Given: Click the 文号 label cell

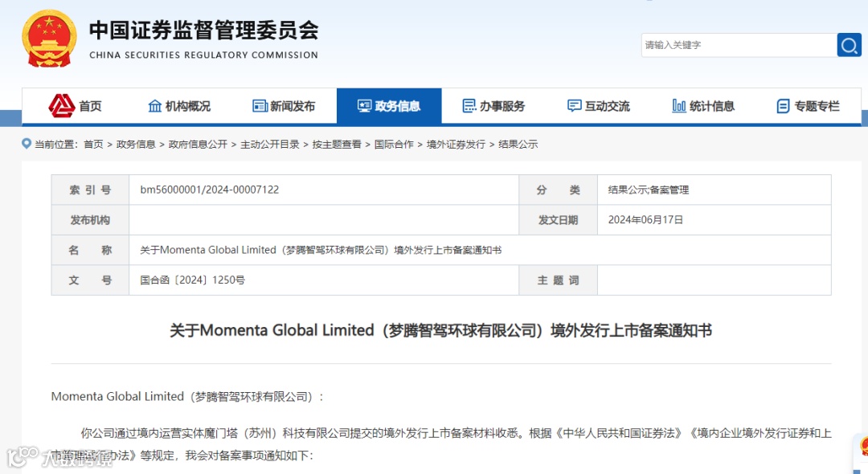Looking at the screenshot, I should pyautogui.click(x=90, y=280).
